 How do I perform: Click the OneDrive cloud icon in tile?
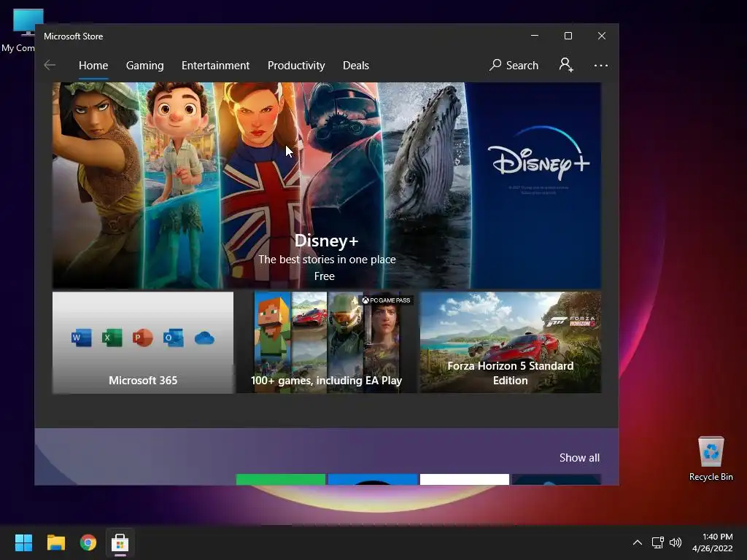[x=204, y=338]
